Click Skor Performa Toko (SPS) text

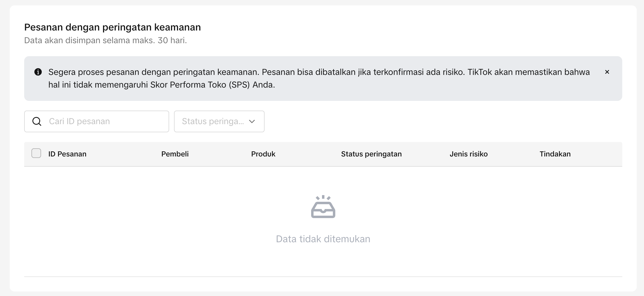(200, 85)
